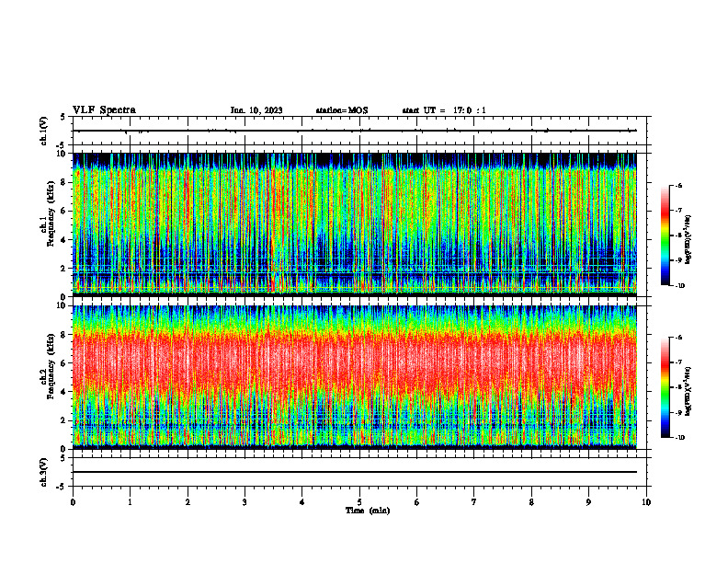Click the time axis tick label '9'

(588, 502)
